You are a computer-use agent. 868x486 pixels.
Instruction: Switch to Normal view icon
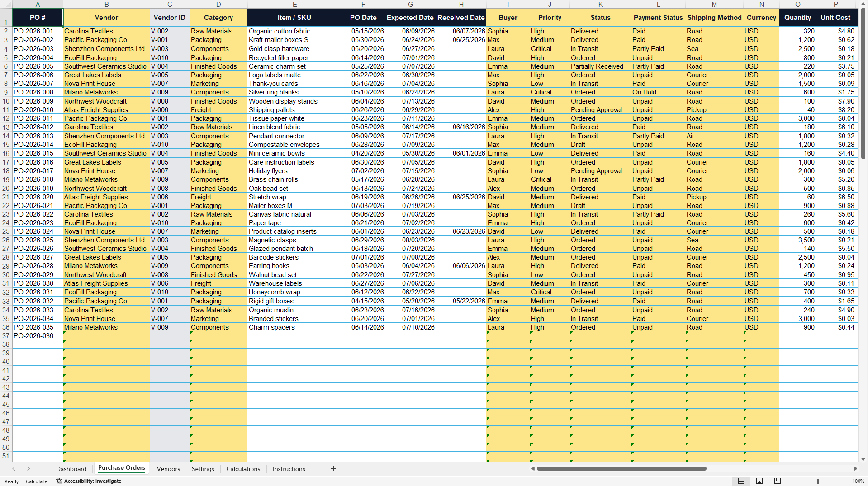[x=741, y=481]
